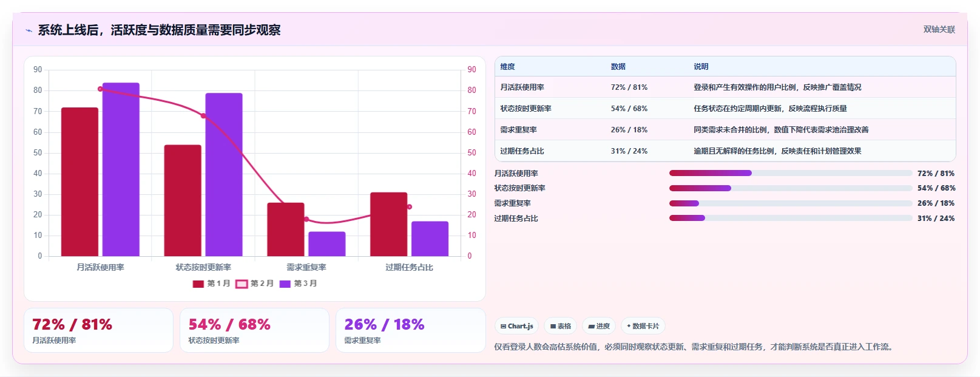980x377 pixels.
Task: Click the red 第1月 bar for 月活跃使用率
Action: [79, 182]
